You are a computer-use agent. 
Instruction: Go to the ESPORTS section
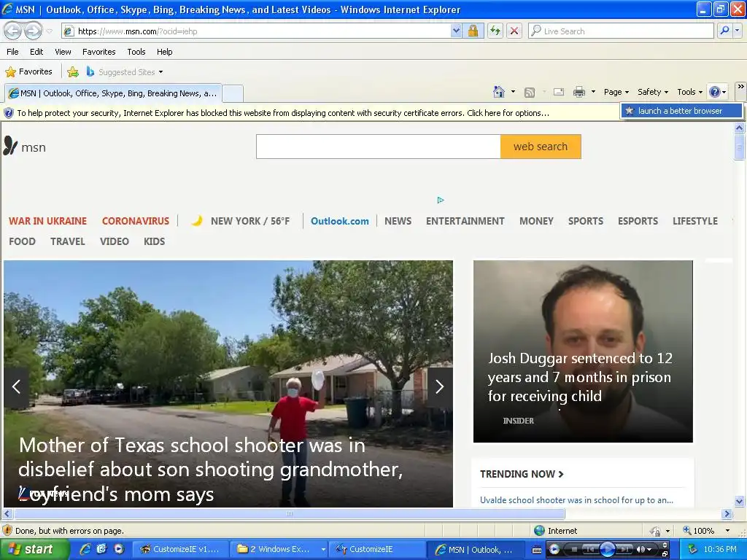pyautogui.click(x=638, y=221)
